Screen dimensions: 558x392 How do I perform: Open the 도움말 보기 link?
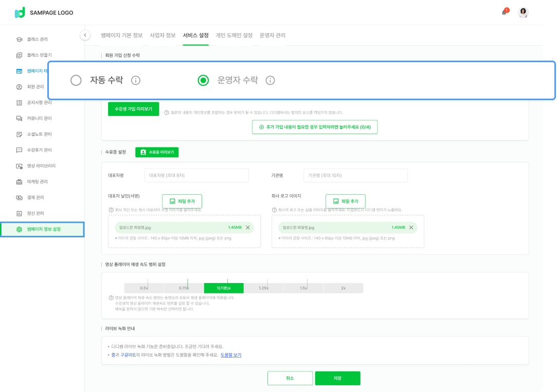click(x=231, y=355)
